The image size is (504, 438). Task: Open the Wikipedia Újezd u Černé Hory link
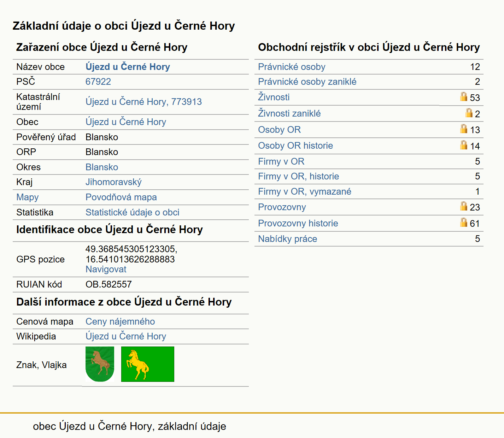pyautogui.click(x=126, y=336)
